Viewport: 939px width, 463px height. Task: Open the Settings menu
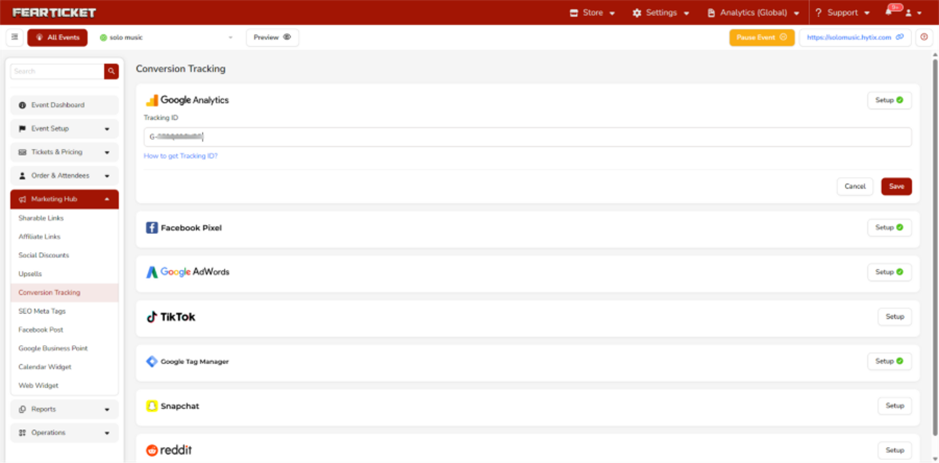(x=661, y=13)
